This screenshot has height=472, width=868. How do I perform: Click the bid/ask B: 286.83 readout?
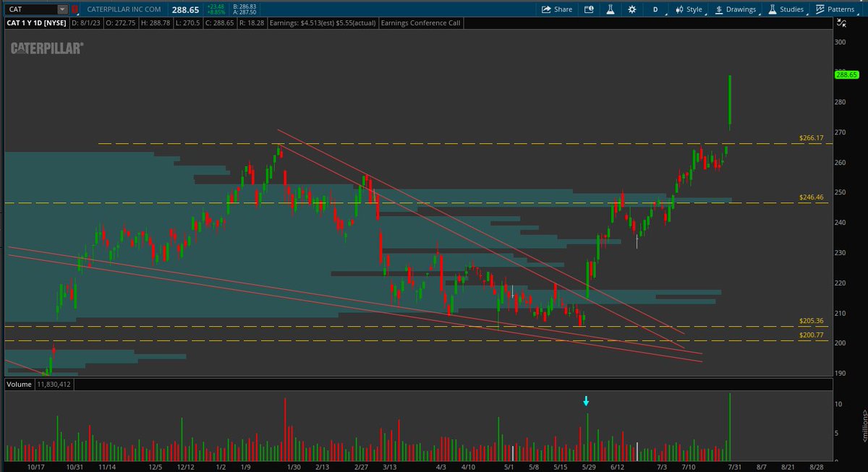[x=246, y=7]
